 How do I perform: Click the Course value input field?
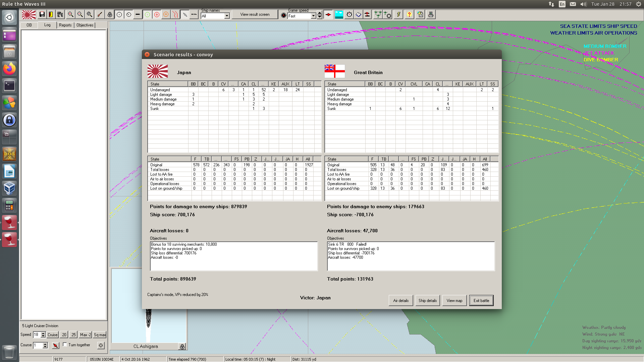pos(38,345)
